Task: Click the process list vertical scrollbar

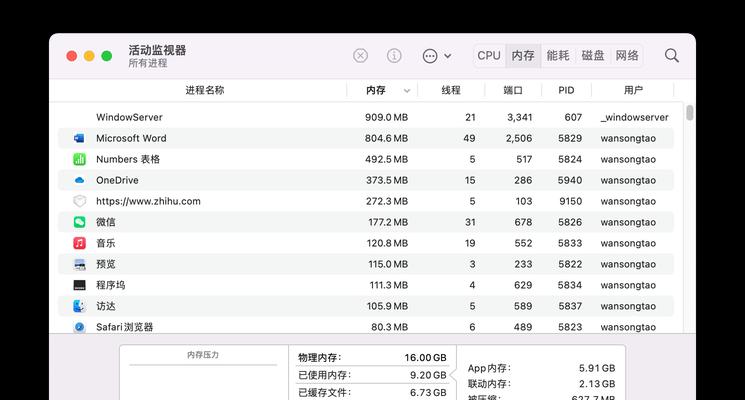Action: click(x=689, y=113)
